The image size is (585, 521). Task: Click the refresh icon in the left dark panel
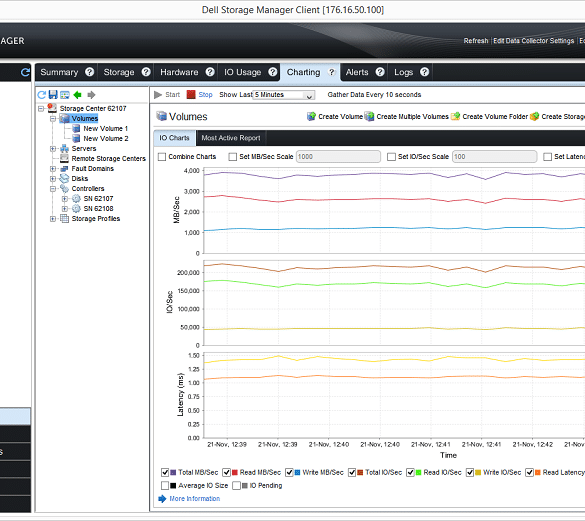pyautogui.click(x=25, y=72)
